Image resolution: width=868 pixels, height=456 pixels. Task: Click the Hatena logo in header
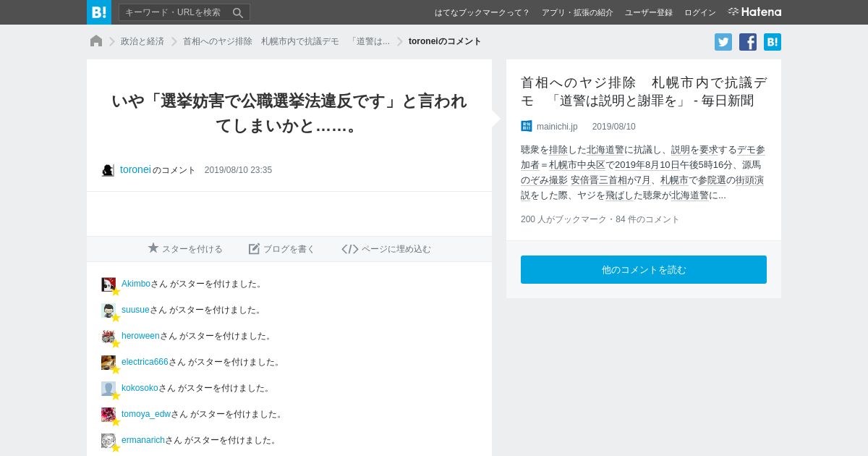tap(754, 12)
